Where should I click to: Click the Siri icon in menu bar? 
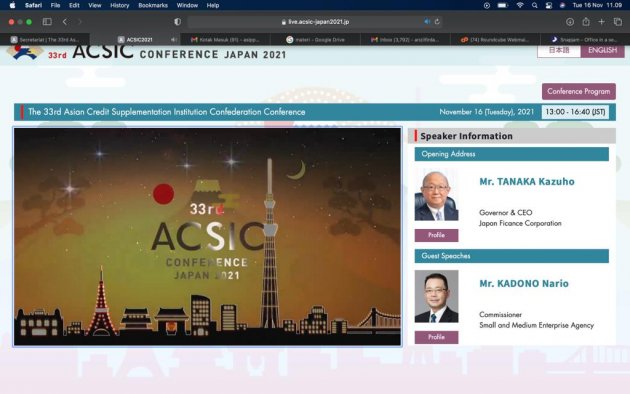pyautogui.click(x=562, y=5)
